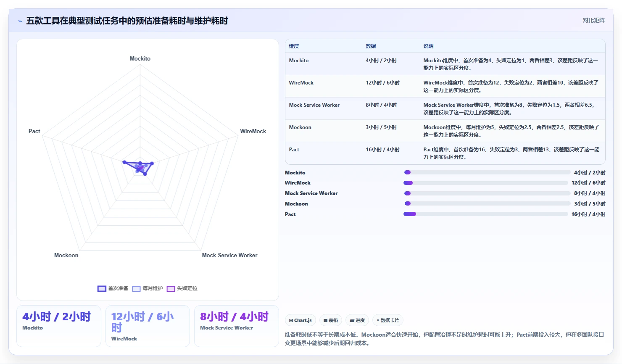
Task: Click the Mockito progress bar
Action: tap(487, 172)
